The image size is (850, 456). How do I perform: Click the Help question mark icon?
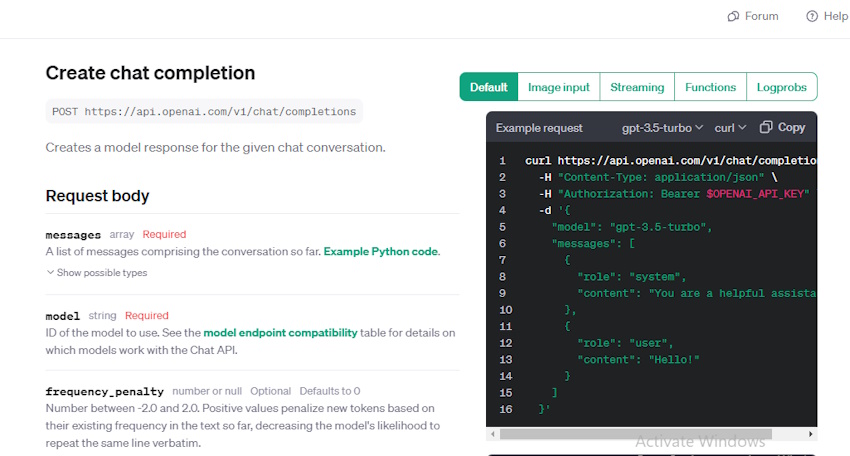[x=812, y=16]
